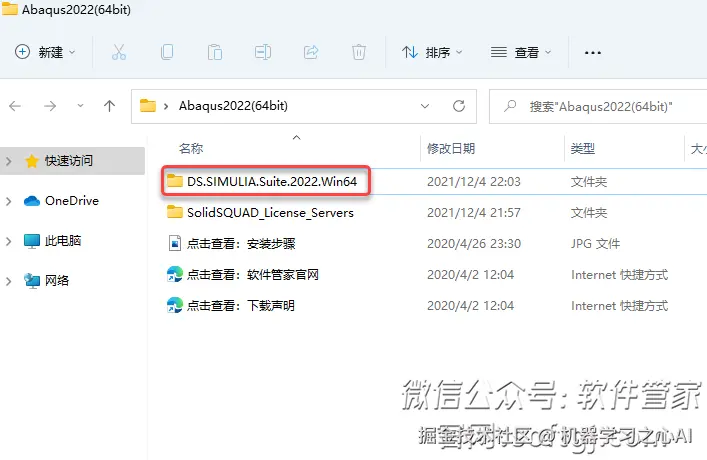Open the 新建 new item dropdown

[45, 52]
